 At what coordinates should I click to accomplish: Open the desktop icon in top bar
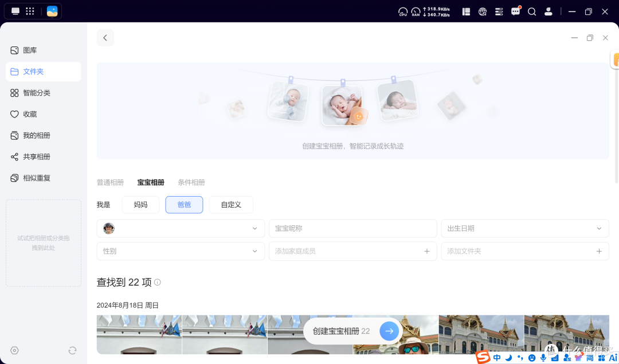click(15, 11)
